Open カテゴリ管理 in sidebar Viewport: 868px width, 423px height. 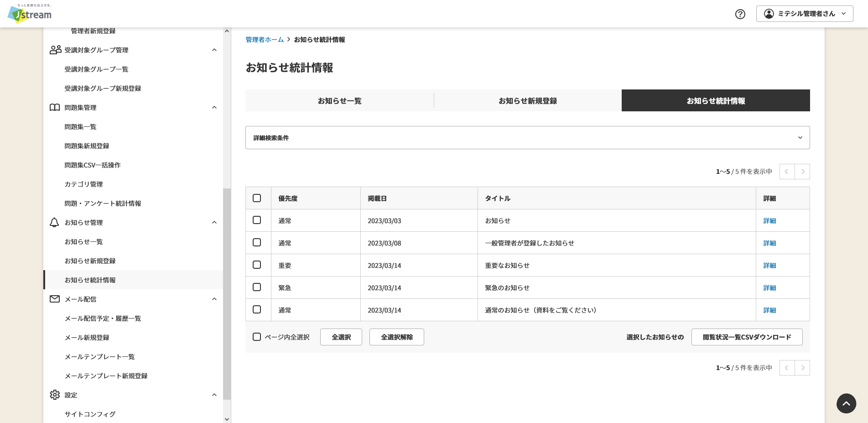pos(83,184)
